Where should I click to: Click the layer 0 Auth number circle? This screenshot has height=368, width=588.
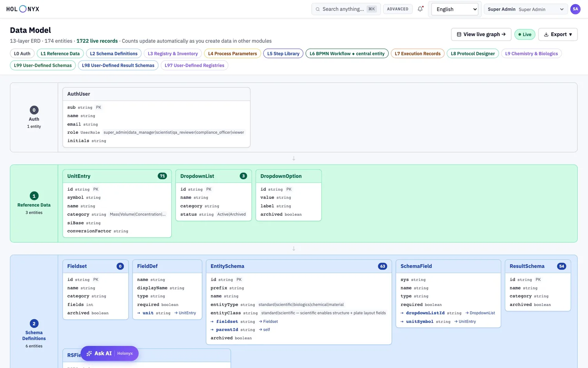click(34, 110)
